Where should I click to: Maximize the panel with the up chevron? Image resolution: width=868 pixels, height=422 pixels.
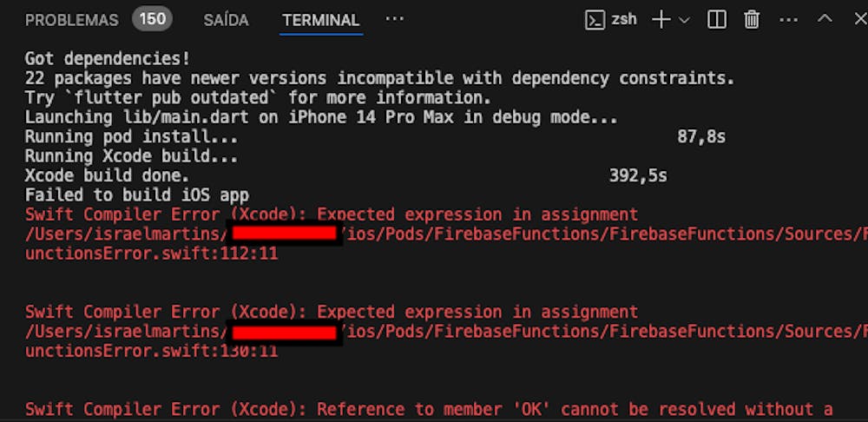pos(825,19)
